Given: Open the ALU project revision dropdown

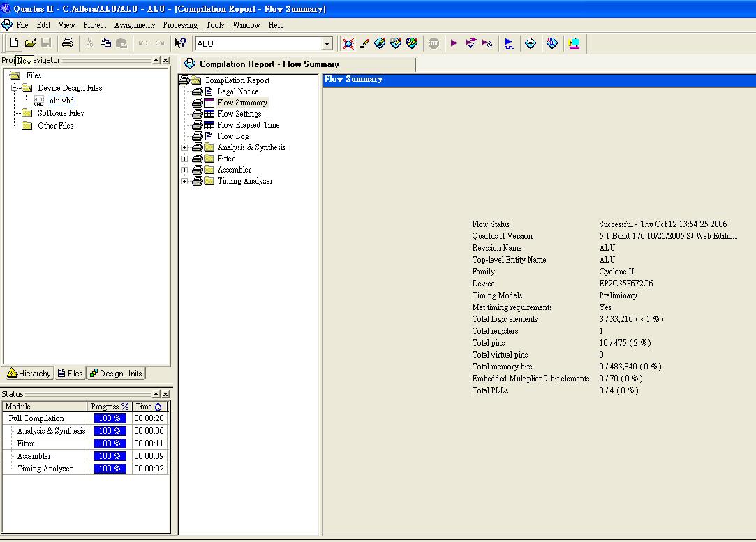Looking at the screenshot, I should click(326, 44).
